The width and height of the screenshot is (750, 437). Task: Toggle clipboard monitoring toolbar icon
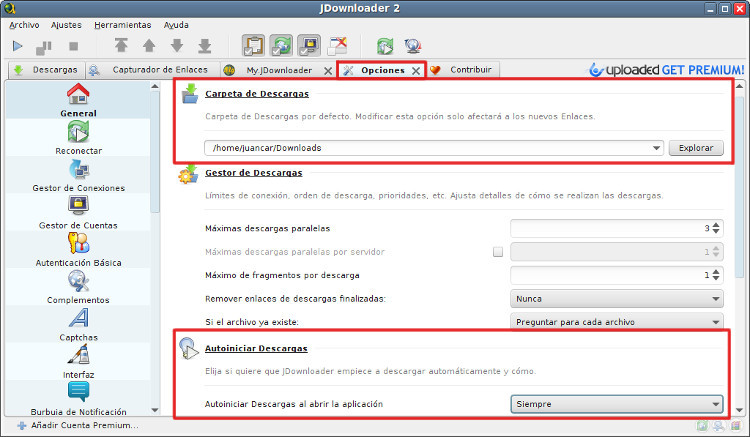coord(254,45)
